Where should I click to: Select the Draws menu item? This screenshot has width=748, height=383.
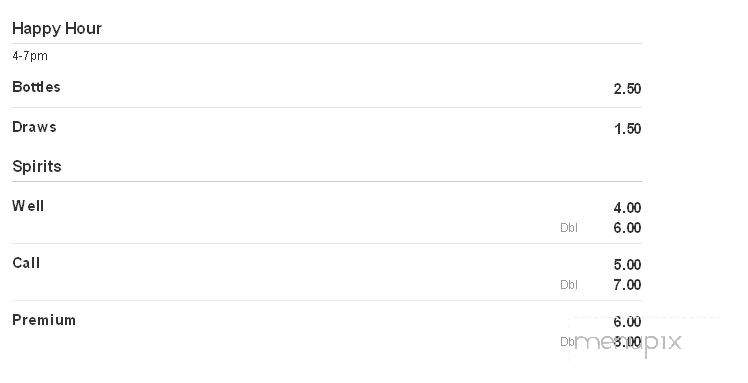[34, 127]
